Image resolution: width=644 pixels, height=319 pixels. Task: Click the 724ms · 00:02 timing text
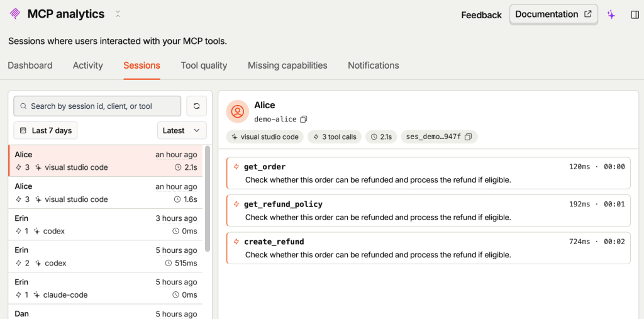[597, 242]
